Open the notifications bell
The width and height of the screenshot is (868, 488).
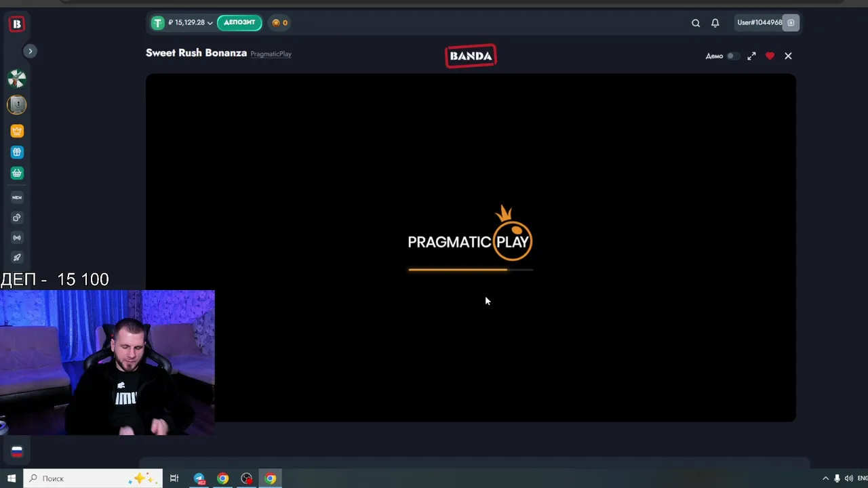pos(715,23)
